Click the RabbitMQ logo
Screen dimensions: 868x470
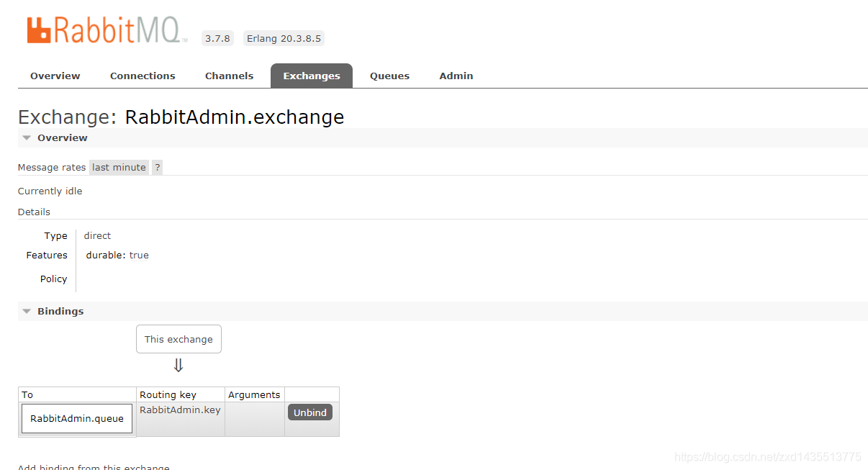[107, 31]
